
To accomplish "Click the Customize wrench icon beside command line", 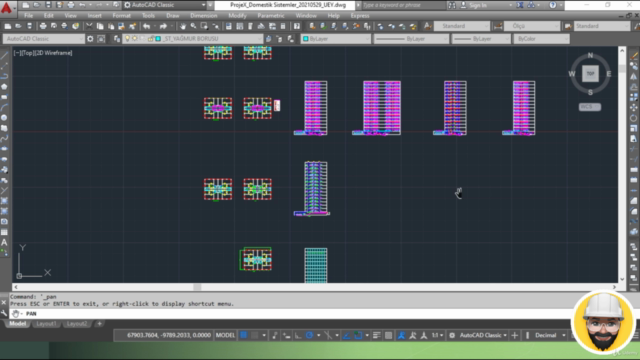I will click(x=4, y=313).
